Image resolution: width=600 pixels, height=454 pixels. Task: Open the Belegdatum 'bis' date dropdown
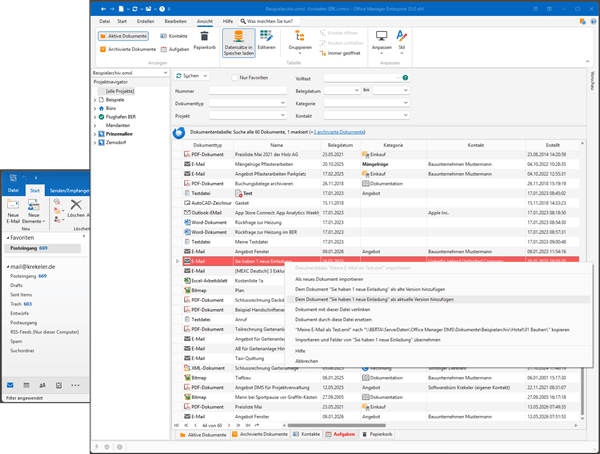[405, 90]
